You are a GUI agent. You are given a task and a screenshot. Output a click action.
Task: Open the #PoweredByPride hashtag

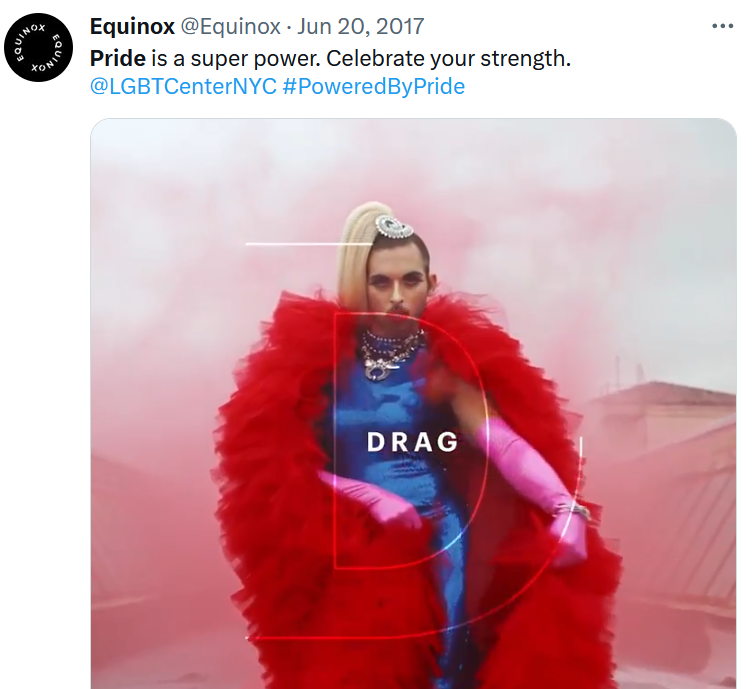point(374,87)
